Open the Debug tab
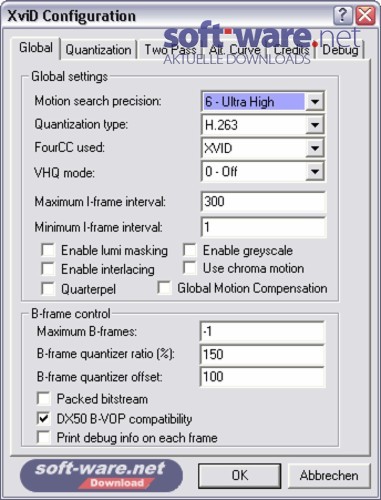 (x=340, y=50)
